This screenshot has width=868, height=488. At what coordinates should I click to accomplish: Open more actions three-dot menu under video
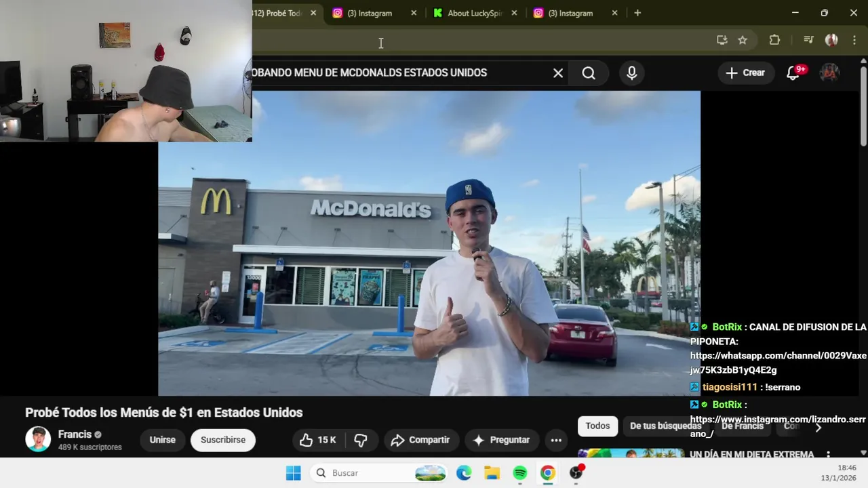[x=556, y=440]
